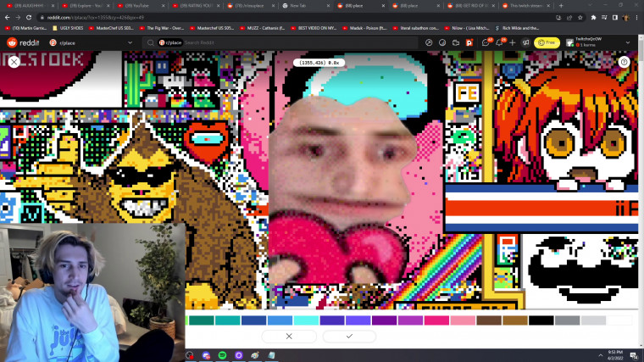This screenshot has height=362, width=644.
Task: Switch to the GET RID OF tab
Action: tap(469, 6)
